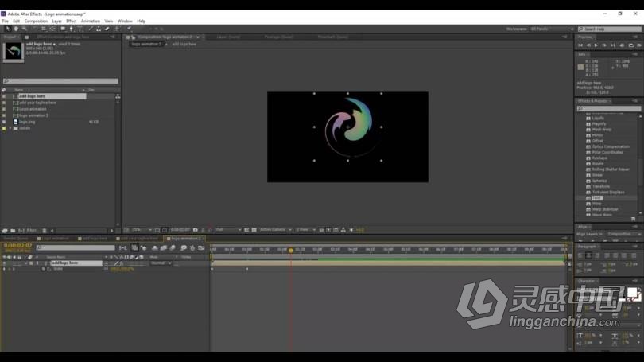Switch to 'add logo here' breadcrumb tab in viewer
This screenshot has width=644, height=362.
pyautogui.click(x=184, y=44)
